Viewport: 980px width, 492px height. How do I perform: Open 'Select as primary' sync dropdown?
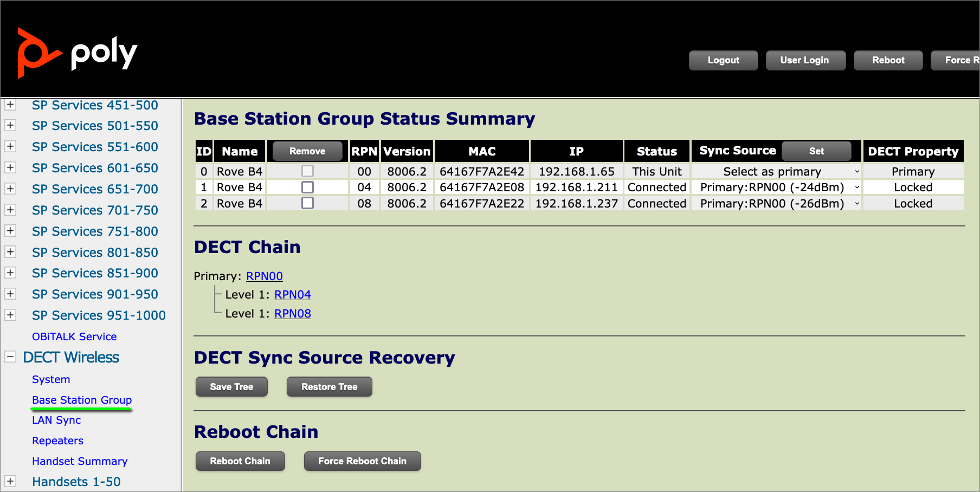tap(776, 172)
